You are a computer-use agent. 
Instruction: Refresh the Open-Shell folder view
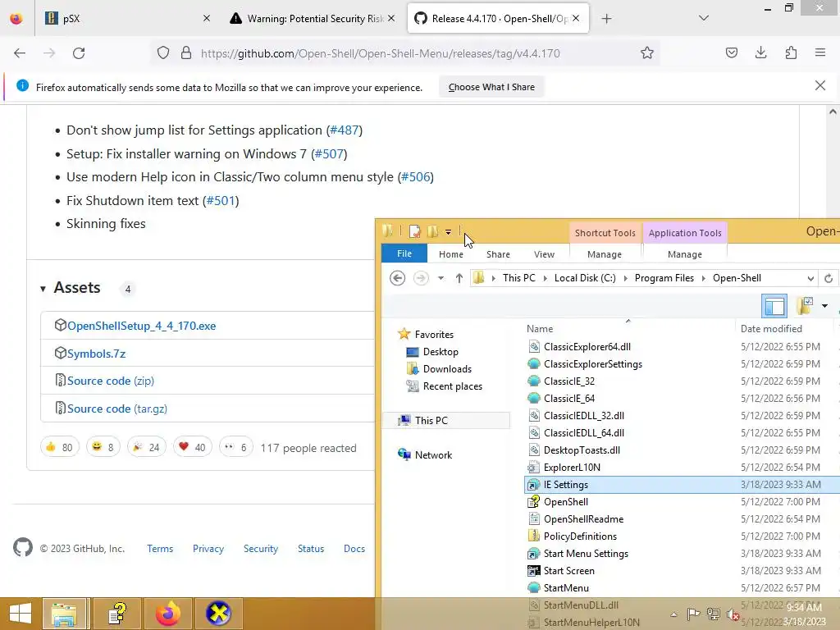(829, 279)
